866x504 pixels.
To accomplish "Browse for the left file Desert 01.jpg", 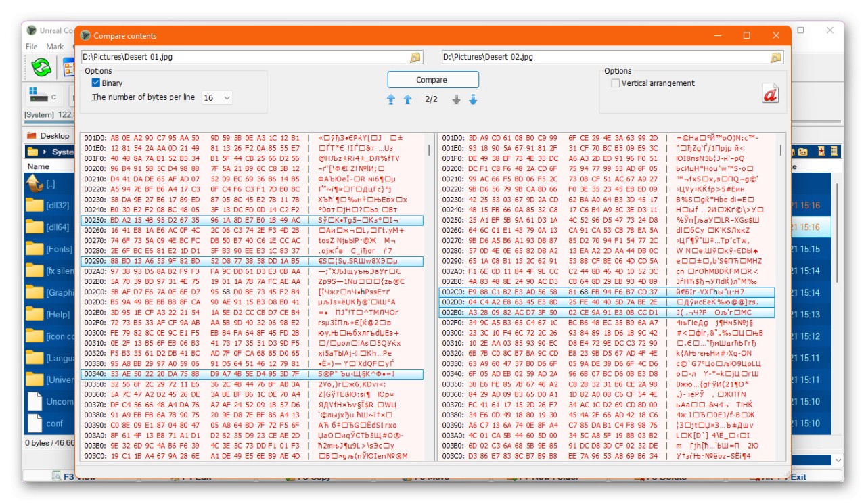I will [x=415, y=58].
